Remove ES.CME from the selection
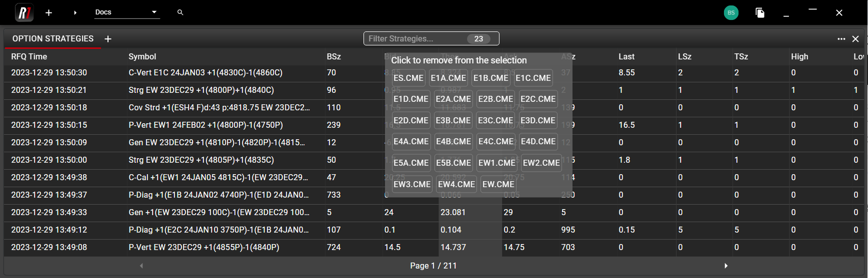 (x=408, y=78)
